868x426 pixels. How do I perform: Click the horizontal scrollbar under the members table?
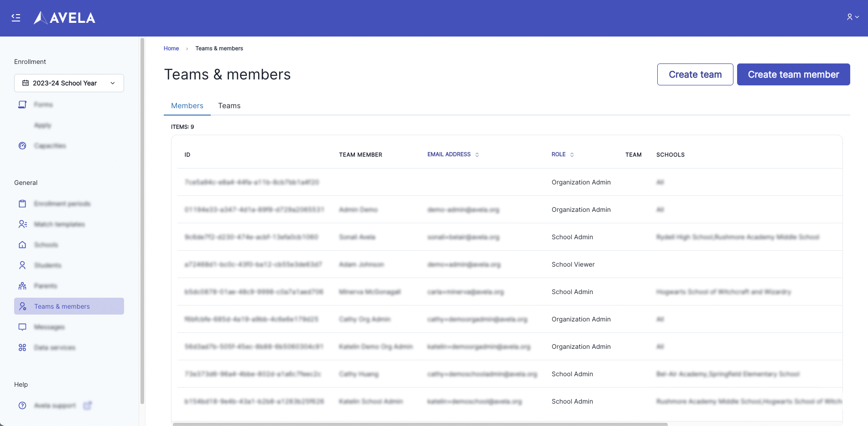420,424
